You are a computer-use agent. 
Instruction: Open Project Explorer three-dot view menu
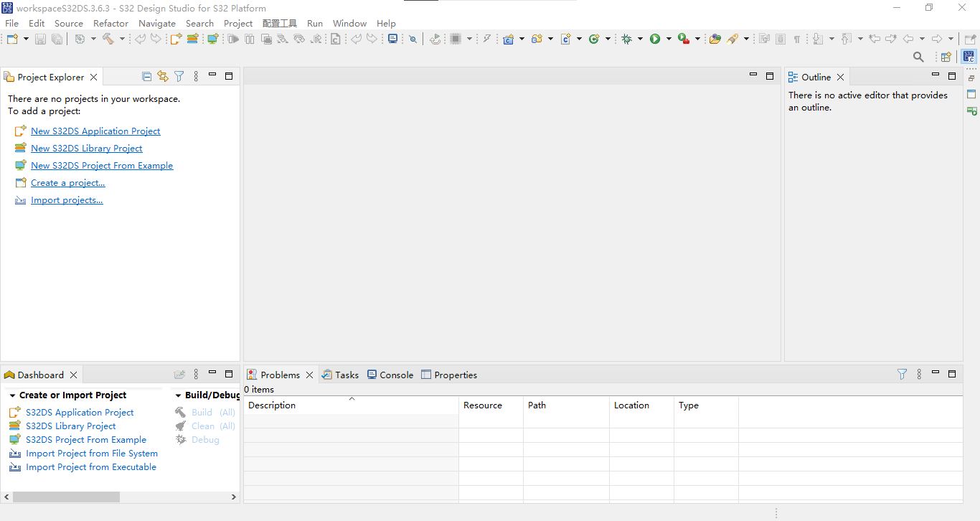coord(196,76)
